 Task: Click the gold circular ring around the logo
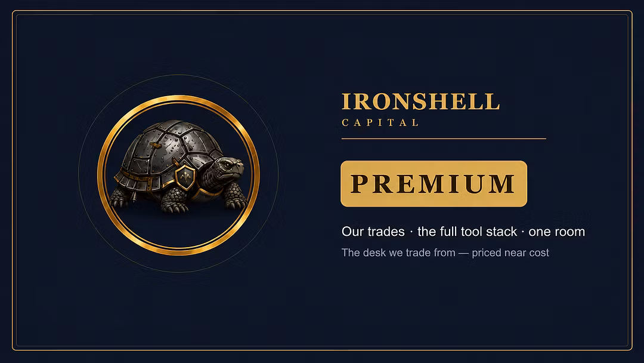click(x=178, y=176)
